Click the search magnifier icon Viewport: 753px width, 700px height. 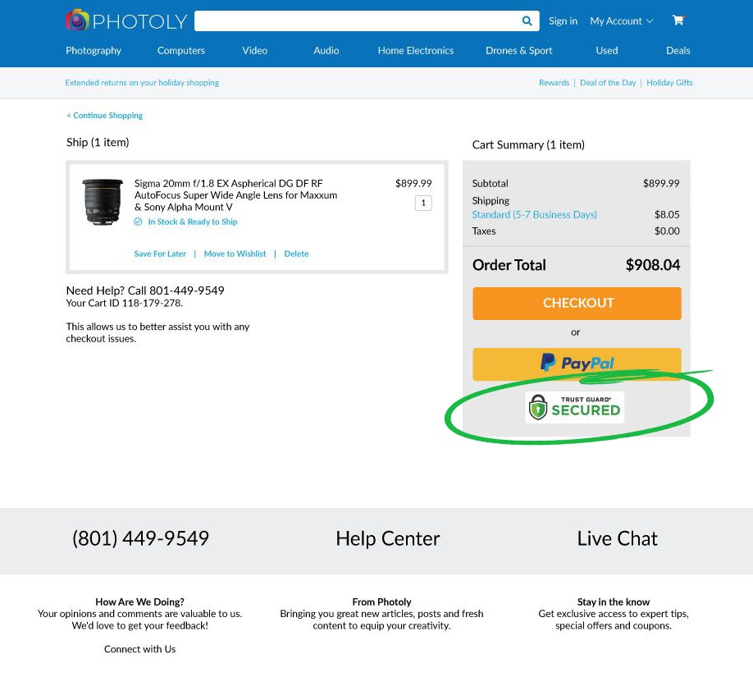pos(527,21)
